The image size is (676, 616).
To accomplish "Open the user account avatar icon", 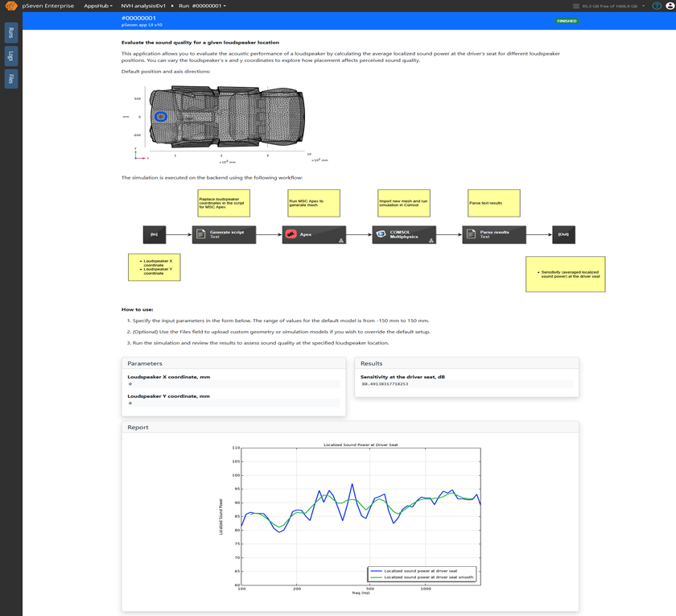I will tap(670, 6).
